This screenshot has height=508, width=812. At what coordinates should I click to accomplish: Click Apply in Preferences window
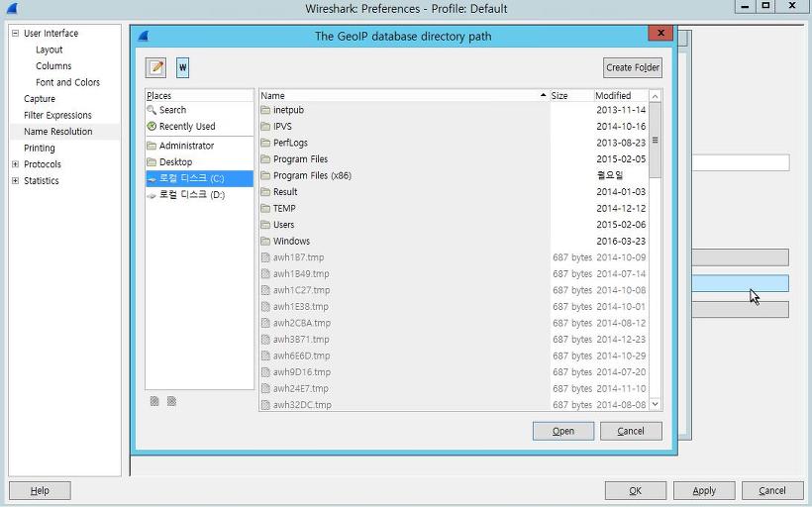pos(704,490)
